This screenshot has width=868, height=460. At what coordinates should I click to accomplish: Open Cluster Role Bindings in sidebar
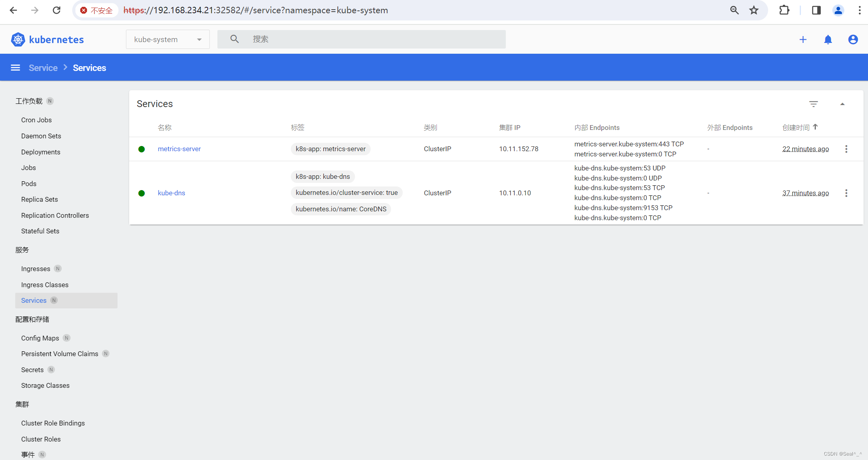[53, 423]
